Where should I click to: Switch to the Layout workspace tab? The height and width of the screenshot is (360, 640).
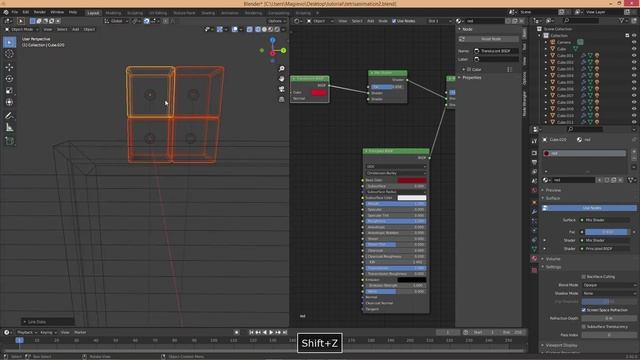coord(93,13)
